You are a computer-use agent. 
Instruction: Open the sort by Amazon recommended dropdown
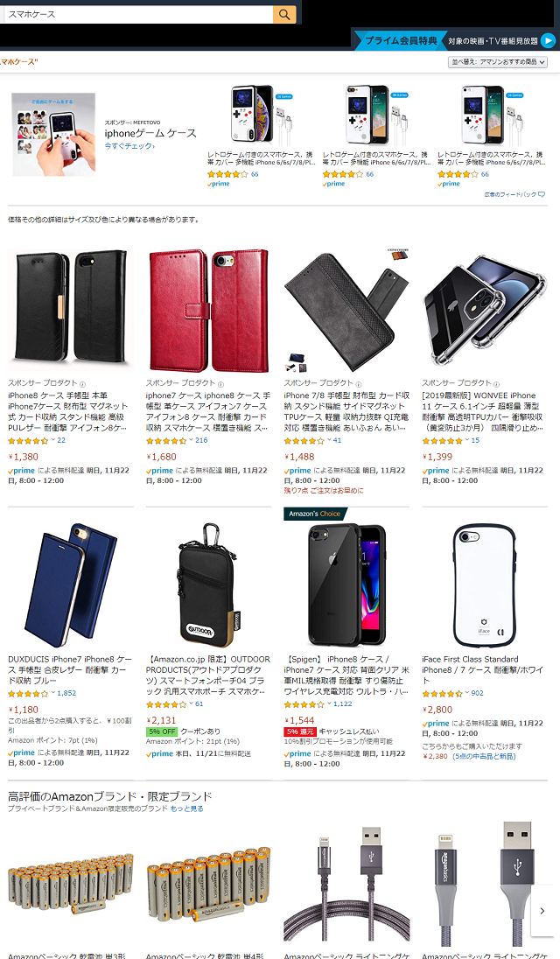[498, 62]
